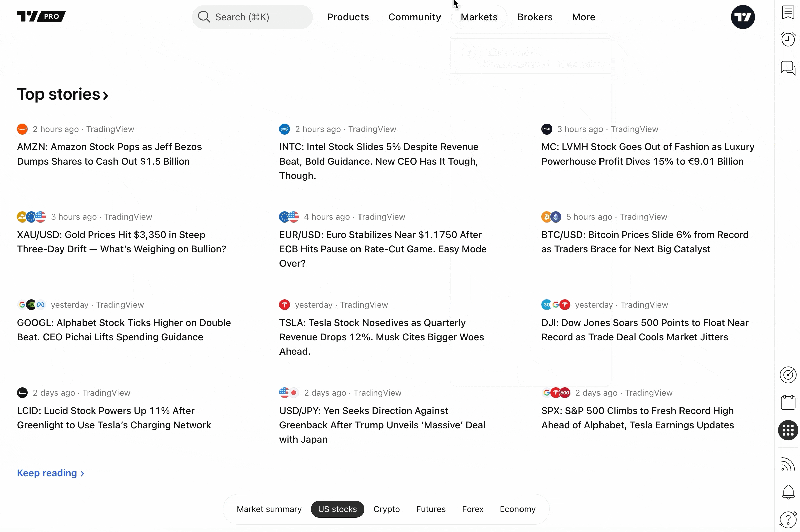
Task: Open the Markets navigation menu
Action: point(479,17)
